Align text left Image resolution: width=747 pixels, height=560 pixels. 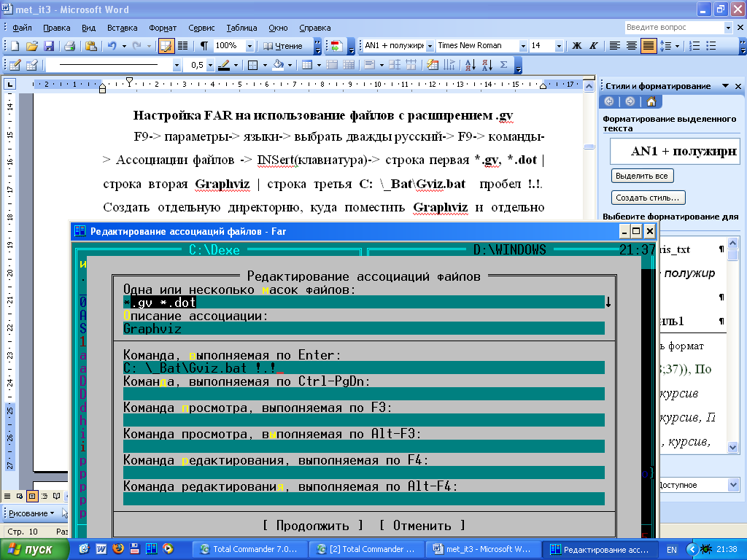(x=615, y=46)
